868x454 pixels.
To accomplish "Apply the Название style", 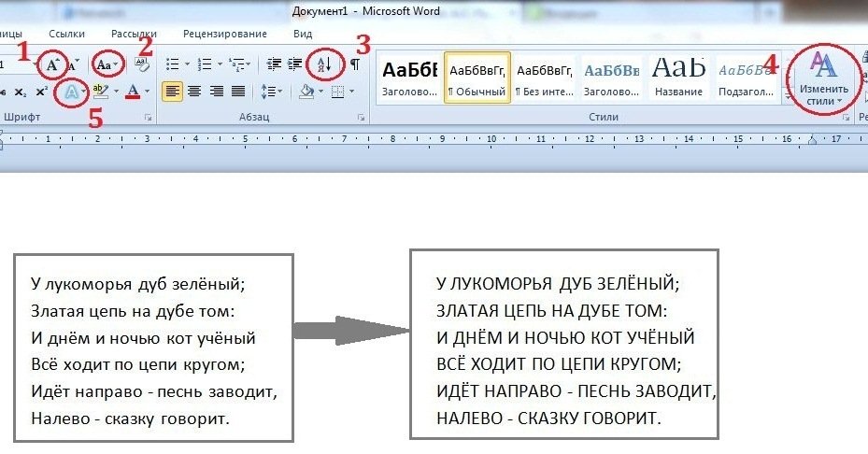I will tap(679, 77).
